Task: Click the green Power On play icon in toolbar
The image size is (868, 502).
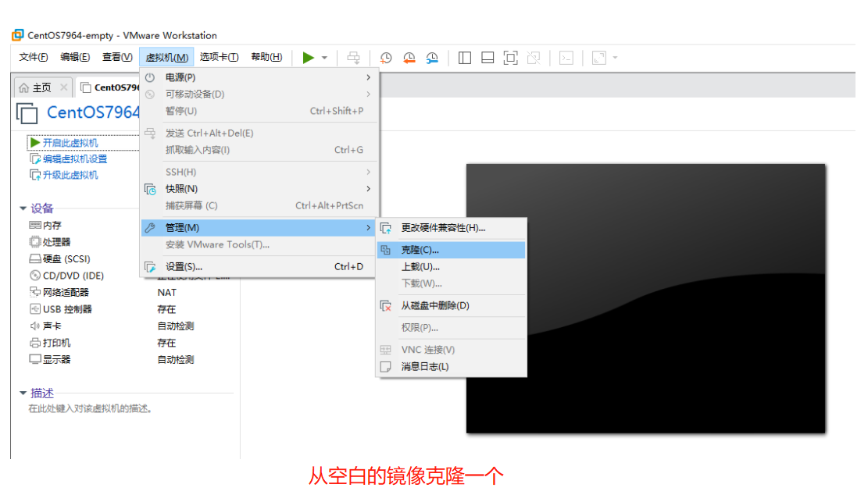Action: (x=309, y=58)
